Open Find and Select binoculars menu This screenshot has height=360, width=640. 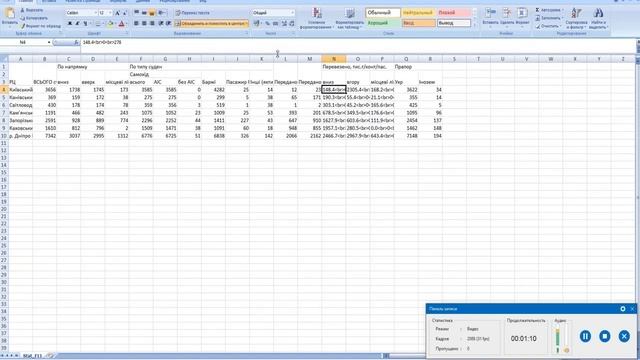pos(598,18)
